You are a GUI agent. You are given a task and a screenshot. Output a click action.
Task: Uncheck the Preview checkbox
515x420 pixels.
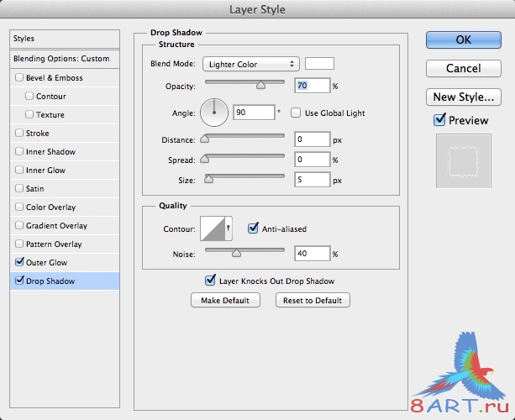click(439, 120)
